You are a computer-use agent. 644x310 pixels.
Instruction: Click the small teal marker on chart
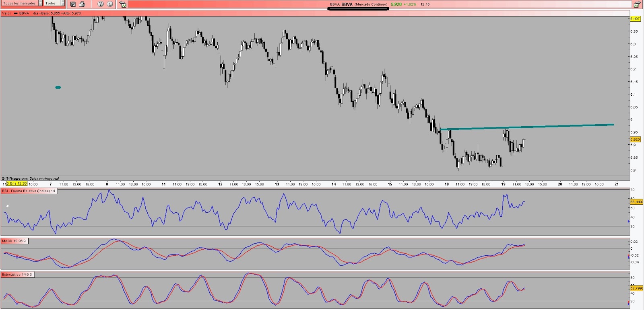(x=58, y=87)
